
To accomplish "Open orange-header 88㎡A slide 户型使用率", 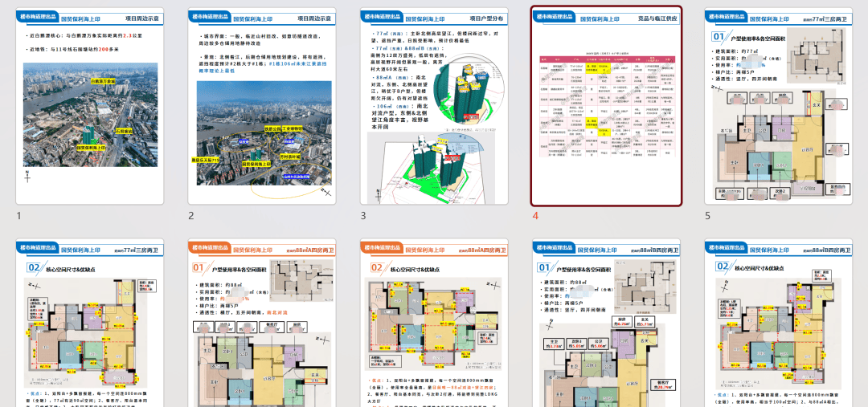I will (x=262, y=323).
